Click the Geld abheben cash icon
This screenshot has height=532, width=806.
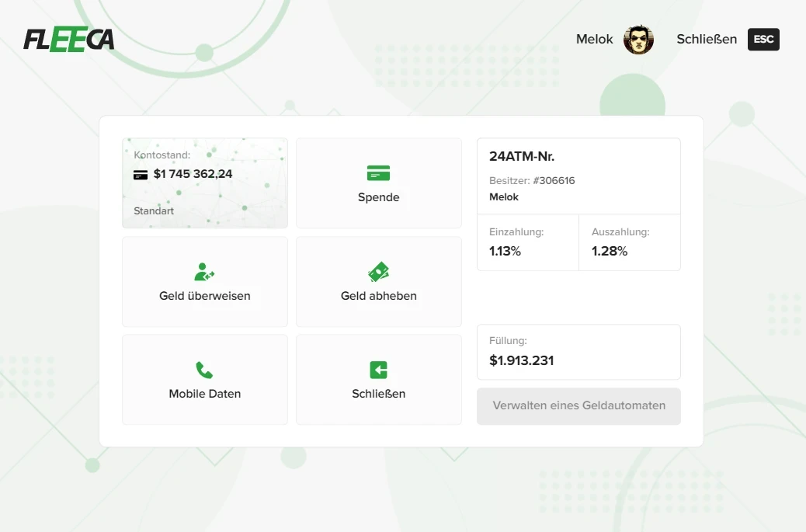[x=378, y=272]
